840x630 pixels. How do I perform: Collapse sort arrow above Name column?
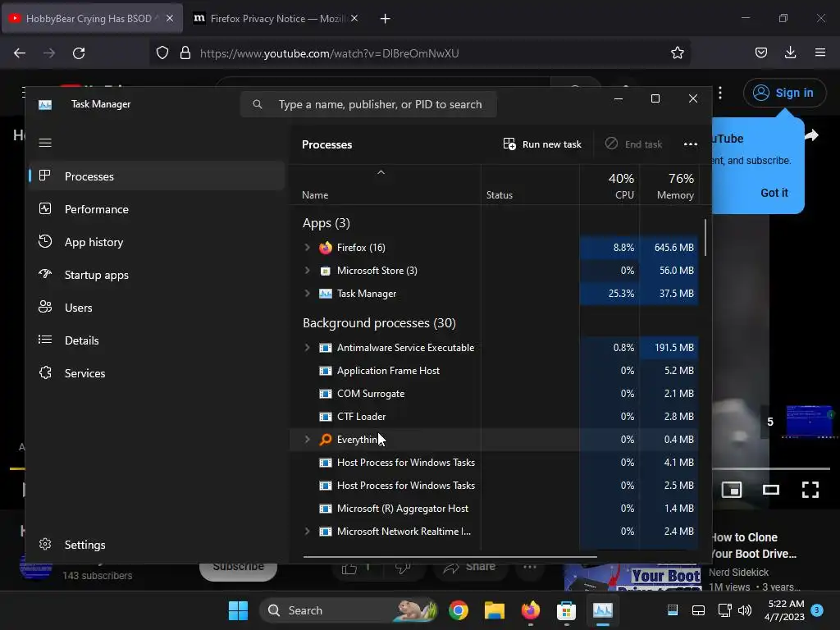tap(381, 172)
